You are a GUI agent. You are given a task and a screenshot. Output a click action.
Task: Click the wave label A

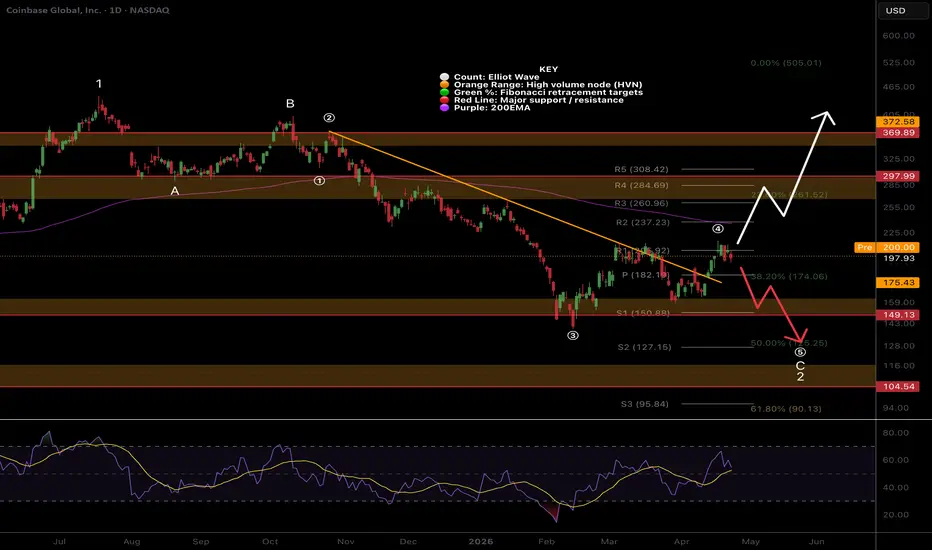[x=175, y=191]
